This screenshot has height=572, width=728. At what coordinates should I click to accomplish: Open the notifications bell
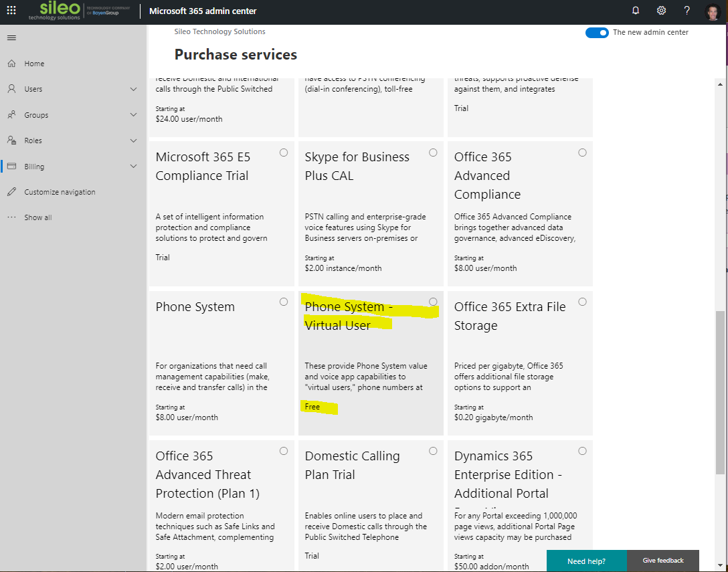636,11
